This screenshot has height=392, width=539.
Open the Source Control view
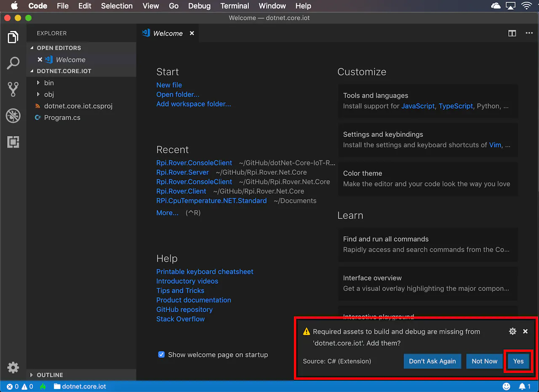(13, 89)
